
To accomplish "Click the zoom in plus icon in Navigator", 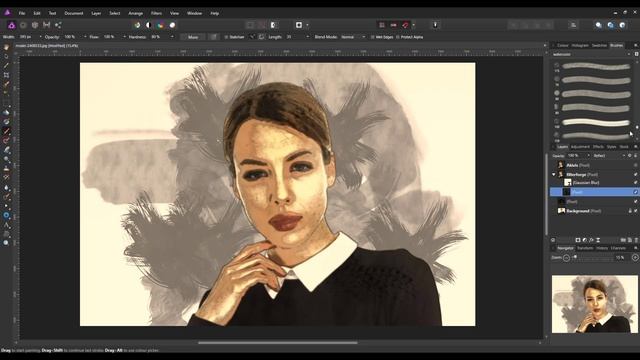I will click(635, 258).
